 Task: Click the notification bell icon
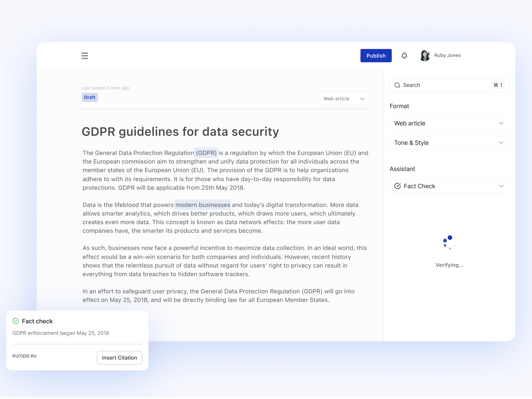404,56
